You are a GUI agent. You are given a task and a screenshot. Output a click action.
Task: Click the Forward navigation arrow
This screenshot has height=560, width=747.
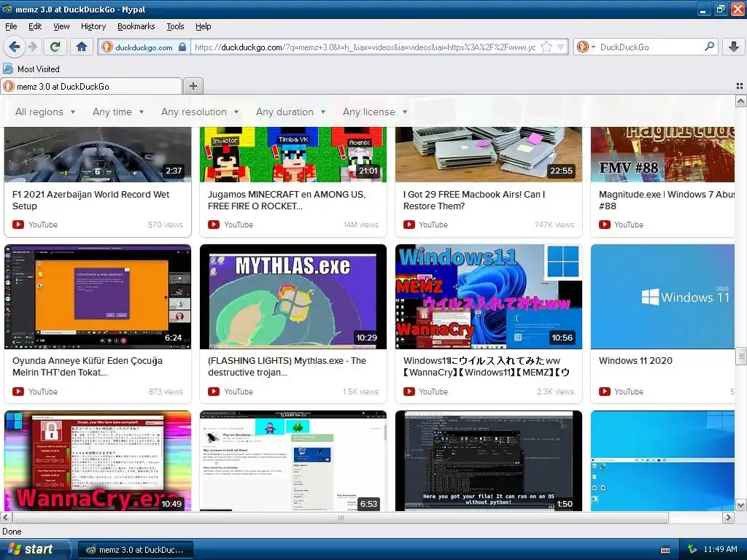(x=33, y=47)
